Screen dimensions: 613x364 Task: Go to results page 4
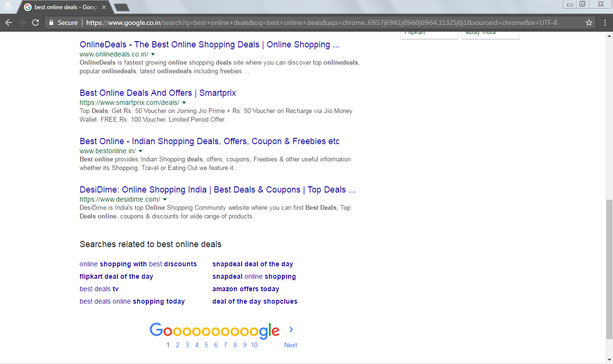(197, 345)
